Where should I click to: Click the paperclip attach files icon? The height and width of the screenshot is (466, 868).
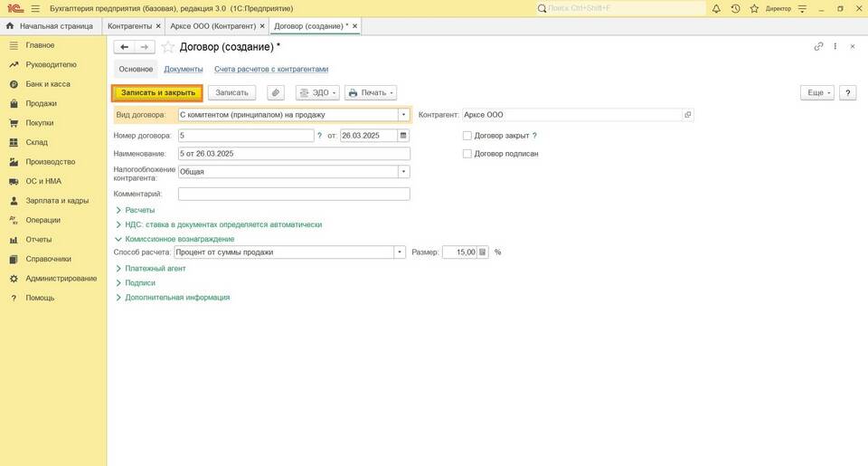coord(276,92)
